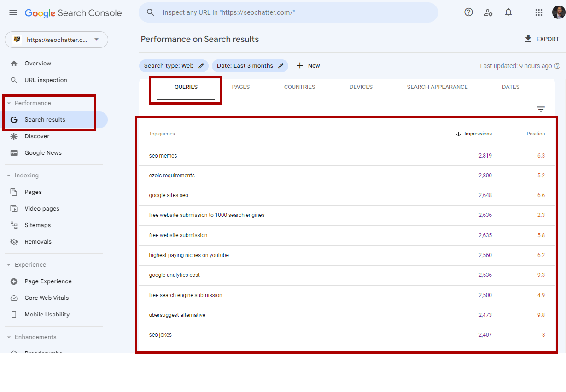Collapse the Experience section
566x392 pixels.
click(x=9, y=265)
